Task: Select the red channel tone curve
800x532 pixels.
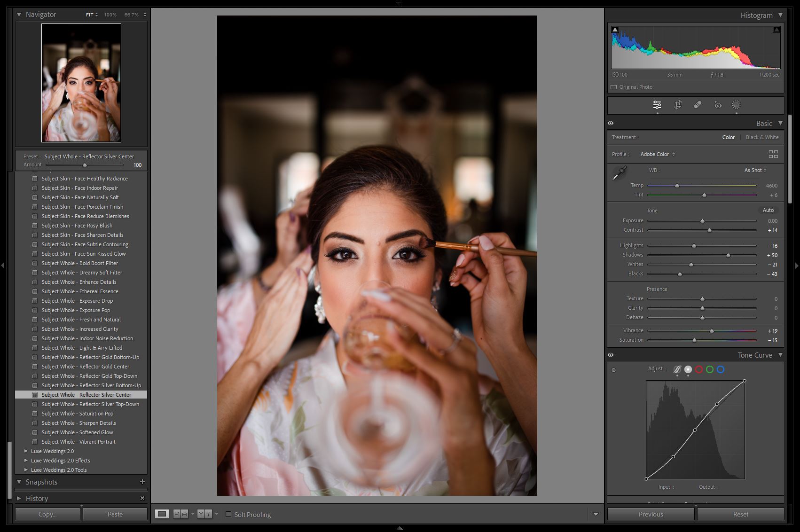Action: pos(699,369)
